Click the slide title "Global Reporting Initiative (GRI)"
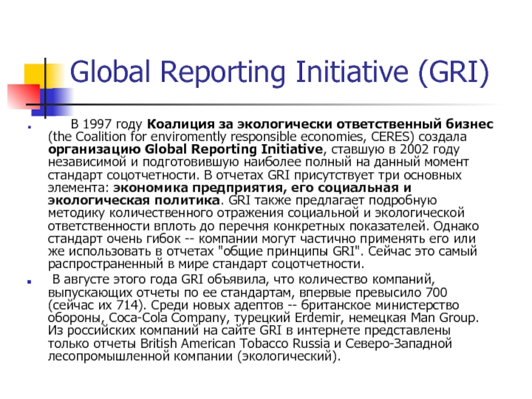532x399 pixels. pos(279,72)
